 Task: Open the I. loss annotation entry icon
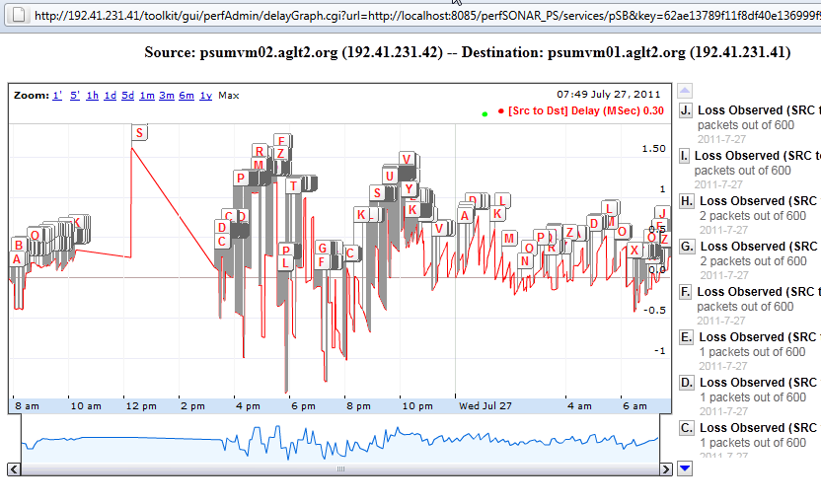click(684, 156)
